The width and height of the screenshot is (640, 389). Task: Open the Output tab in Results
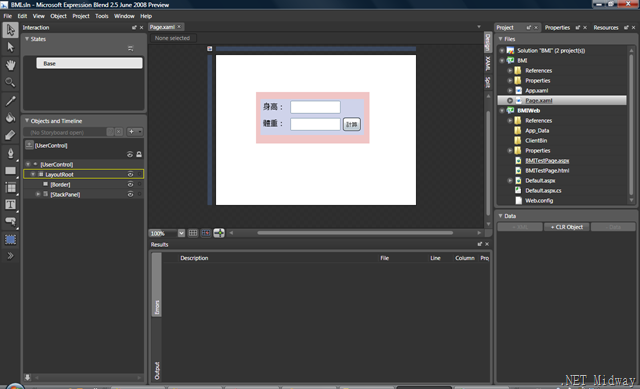[x=157, y=370]
